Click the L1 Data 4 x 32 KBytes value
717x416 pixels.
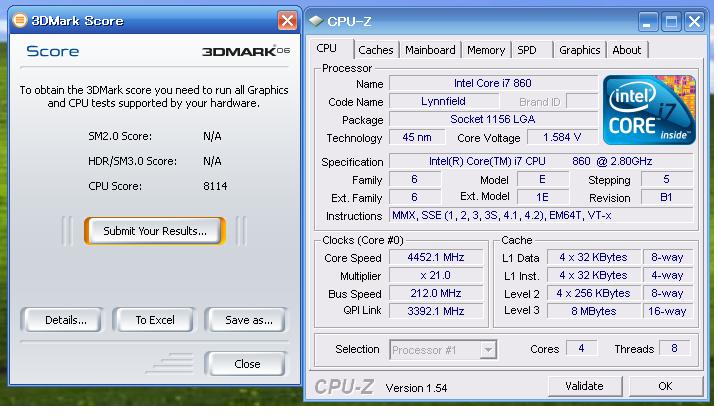[594, 257]
